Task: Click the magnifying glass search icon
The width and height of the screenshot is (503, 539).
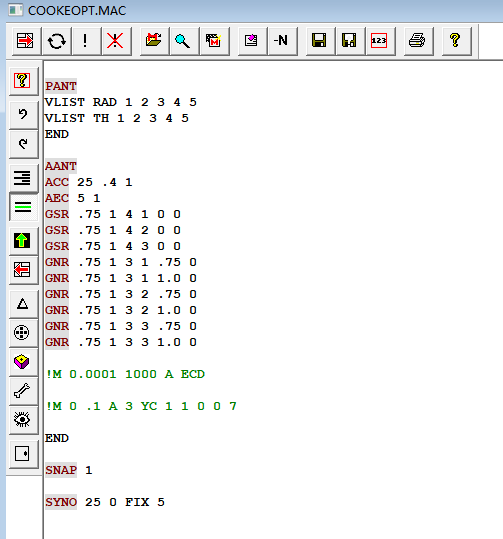Action: pos(184,41)
